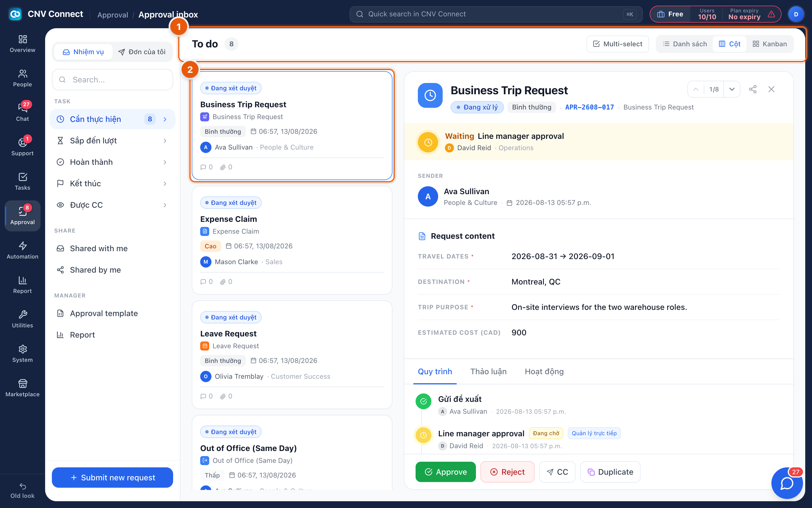Go to previous request with up arrow

tap(696, 89)
